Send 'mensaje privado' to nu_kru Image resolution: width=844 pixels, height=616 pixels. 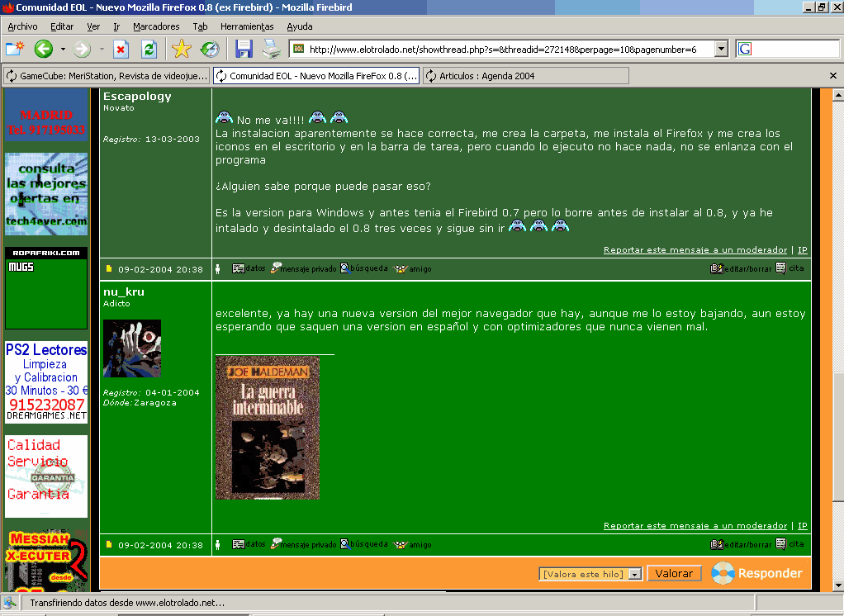(303, 544)
